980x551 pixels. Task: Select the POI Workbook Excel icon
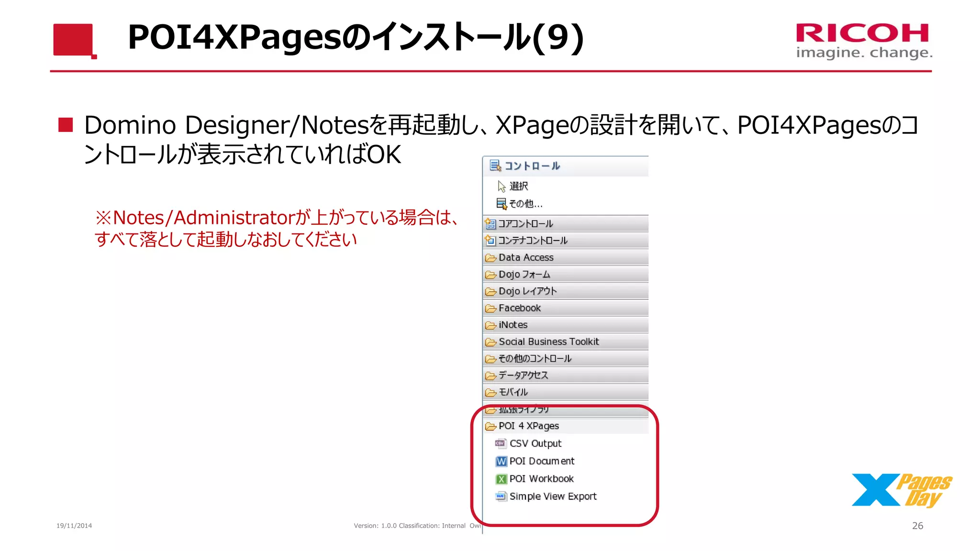501,479
